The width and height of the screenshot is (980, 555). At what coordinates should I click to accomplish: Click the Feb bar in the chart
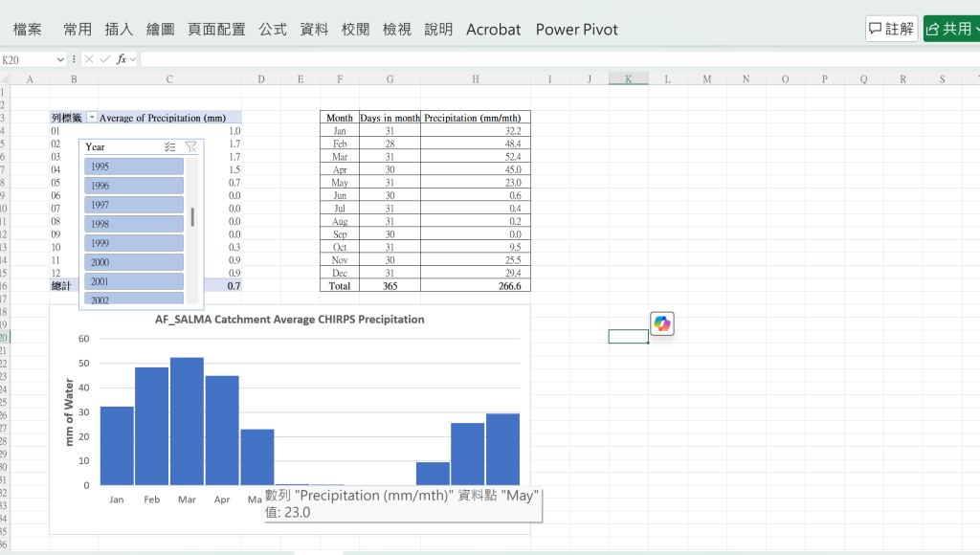click(152, 426)
